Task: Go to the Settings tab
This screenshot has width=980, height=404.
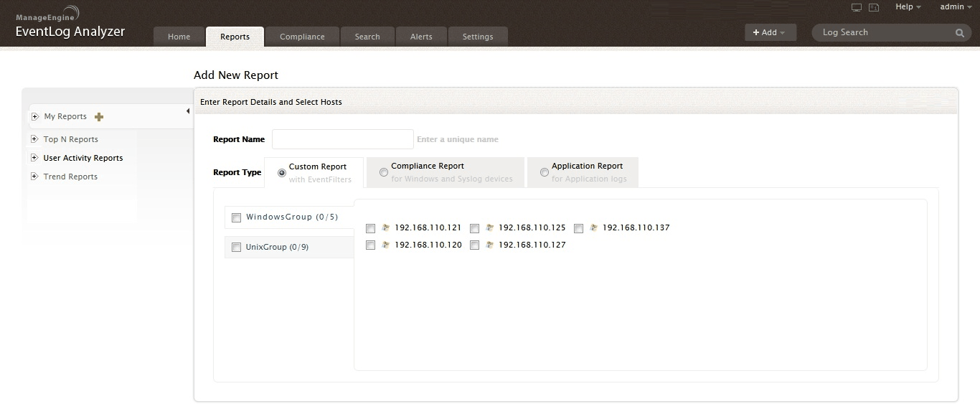Action: click(477, 37)
